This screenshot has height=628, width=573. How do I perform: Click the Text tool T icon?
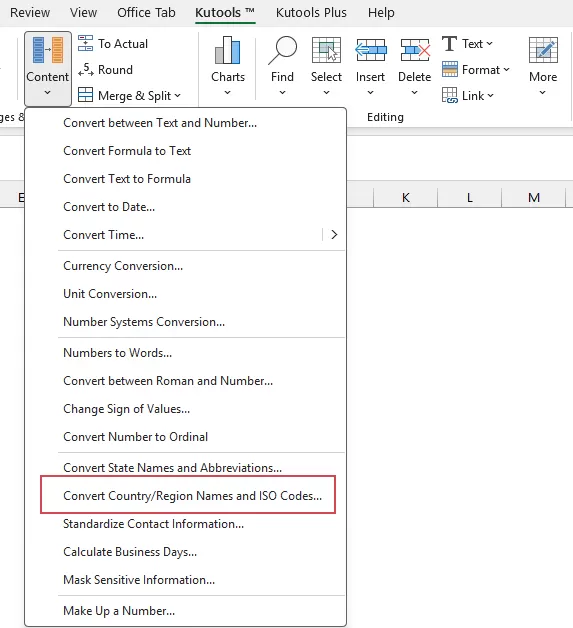point(449,43)
